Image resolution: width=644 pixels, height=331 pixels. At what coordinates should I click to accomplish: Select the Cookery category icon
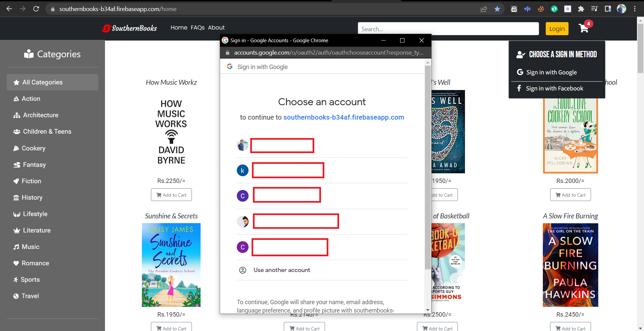click(16, 148)
